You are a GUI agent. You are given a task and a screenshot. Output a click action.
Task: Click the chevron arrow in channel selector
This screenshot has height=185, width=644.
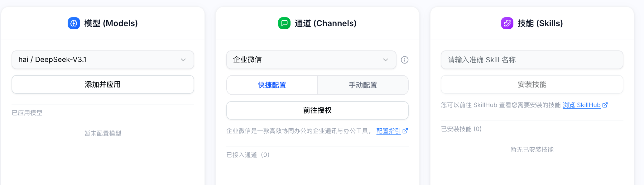[386, 60]
